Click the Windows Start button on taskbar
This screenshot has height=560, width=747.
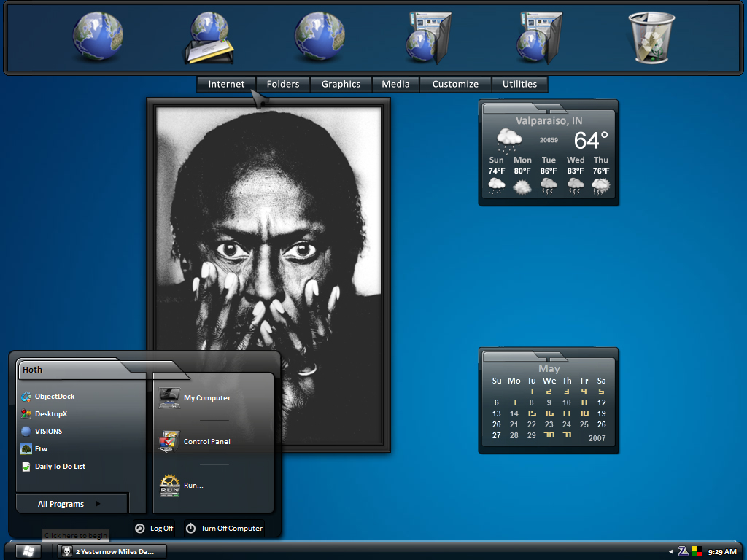pyautogui.click(x=28, y=551)
